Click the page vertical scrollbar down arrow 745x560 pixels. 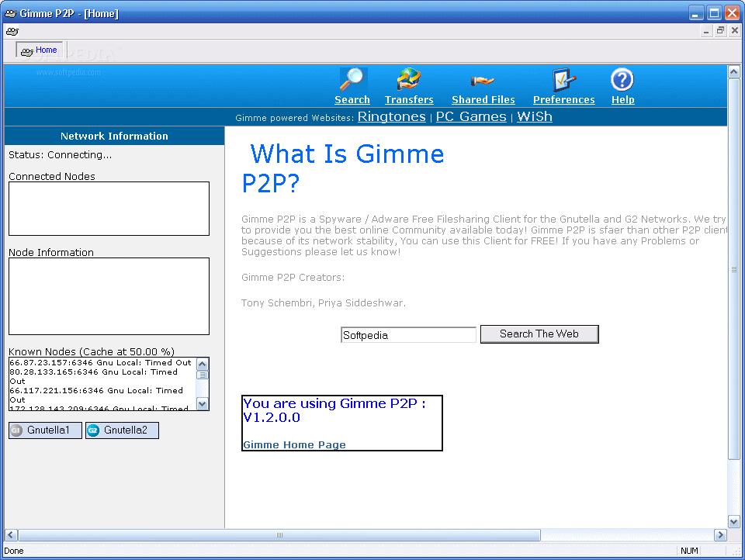click(x=733, y=521)
